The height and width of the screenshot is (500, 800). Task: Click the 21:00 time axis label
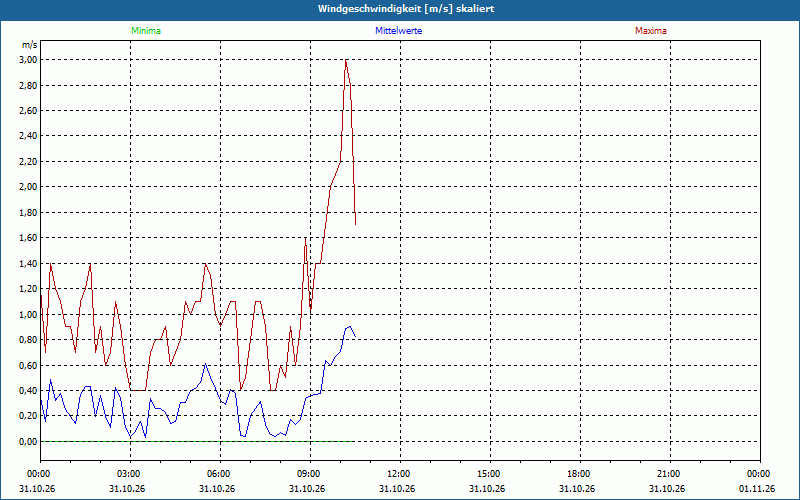pyautogui.click(x=669, y=474)
